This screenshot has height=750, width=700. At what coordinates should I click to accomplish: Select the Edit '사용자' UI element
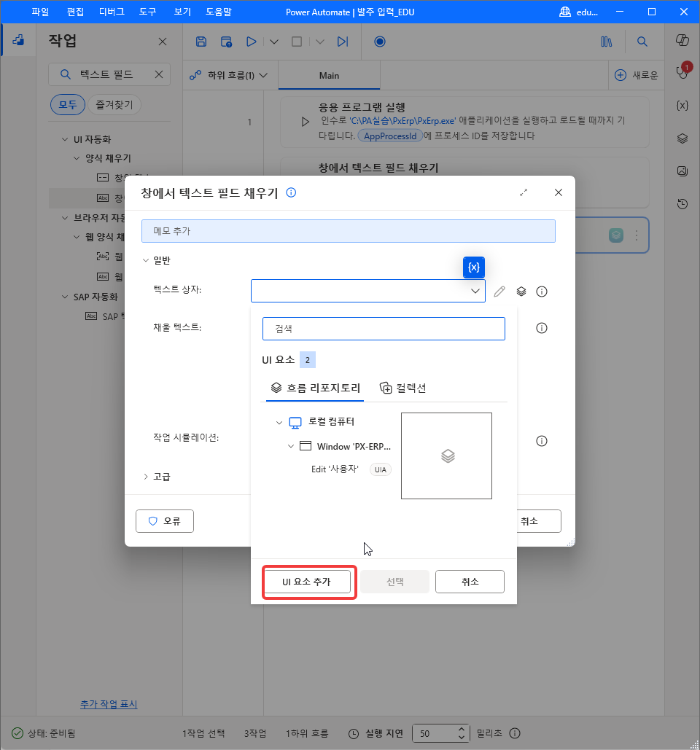335,469
